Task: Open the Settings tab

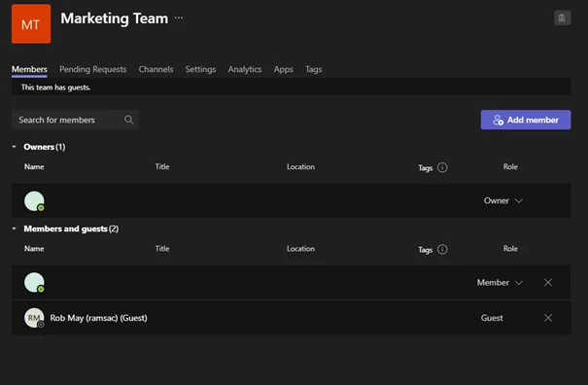Action: pos(200,69)
